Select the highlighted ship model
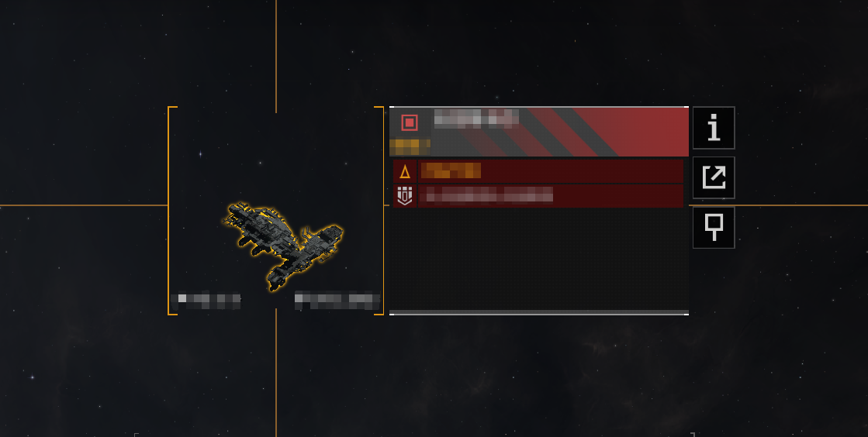 coord(283,244)
